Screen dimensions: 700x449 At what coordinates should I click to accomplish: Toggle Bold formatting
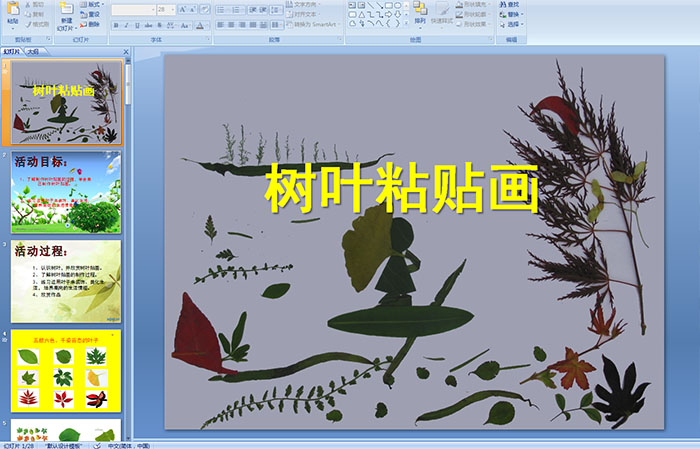116,25
